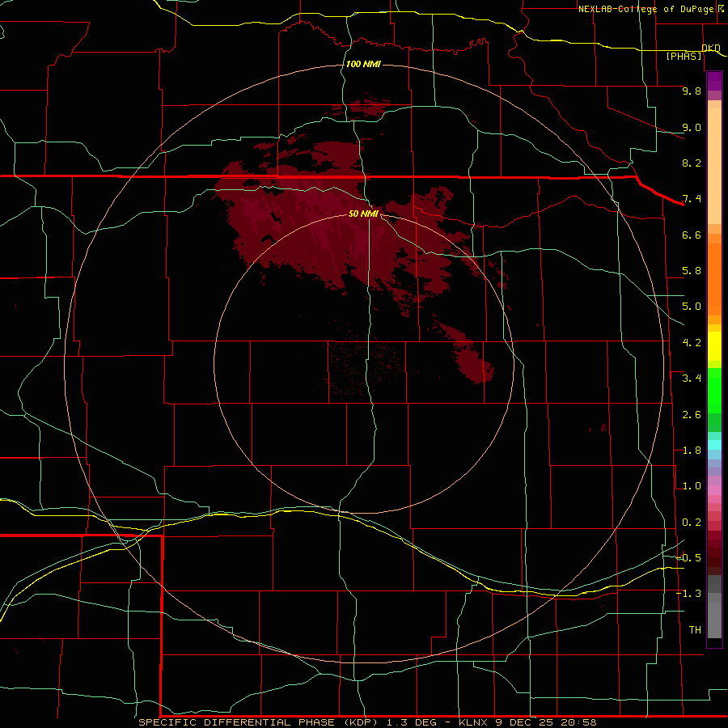Click the -0.5 value on color scale

[689, 558]
